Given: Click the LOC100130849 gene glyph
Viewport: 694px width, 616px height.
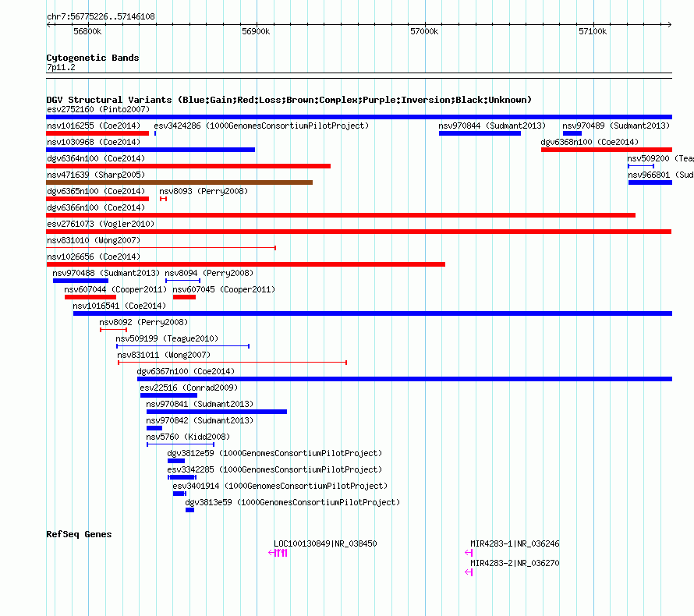Looking at the screenshot, I should pyautogui.click(x=278, y=553).
